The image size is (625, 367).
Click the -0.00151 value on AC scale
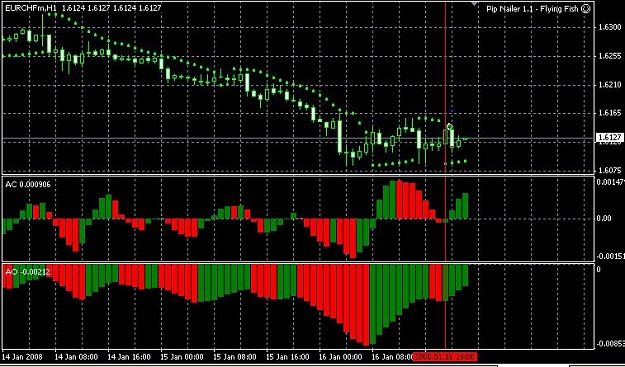610,256
